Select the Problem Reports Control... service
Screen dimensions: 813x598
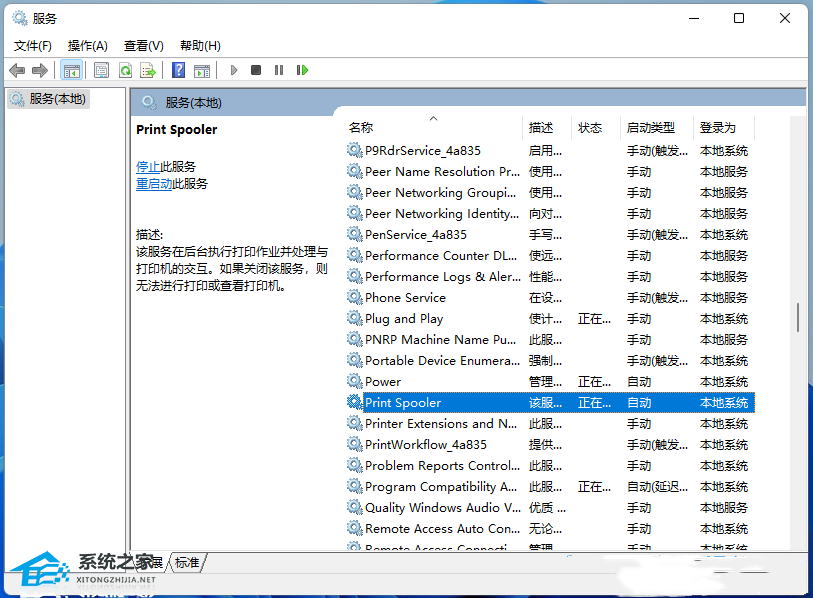click(x=550, y=465)
